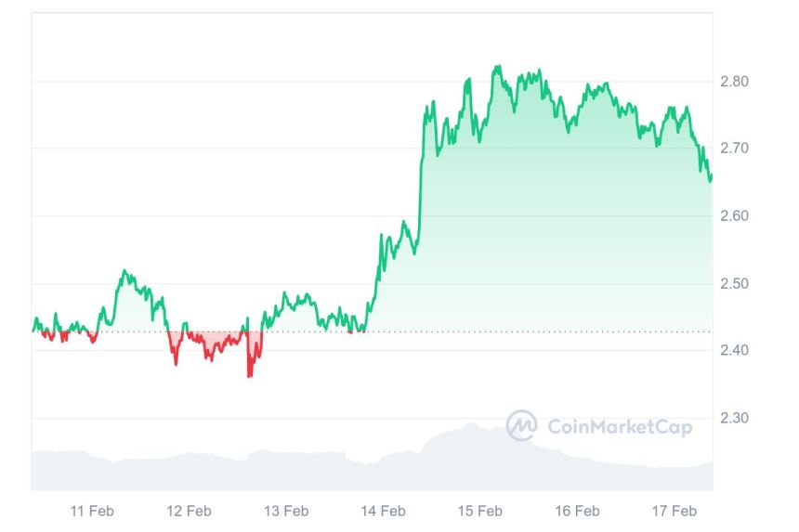Click the highest peak of the green price line

click(x=499, y=67)
